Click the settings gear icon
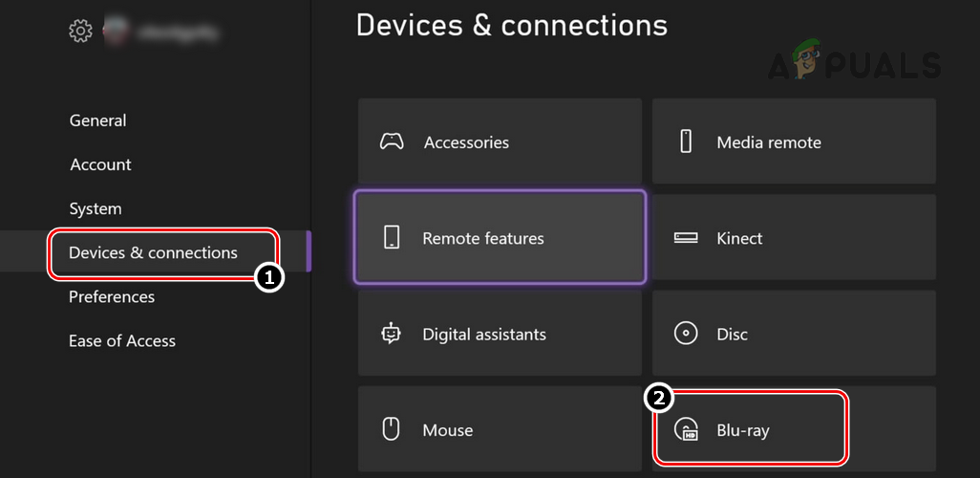The height and width of the screenshot is (478, 980). pyautogui.click(x=79, y=32)
